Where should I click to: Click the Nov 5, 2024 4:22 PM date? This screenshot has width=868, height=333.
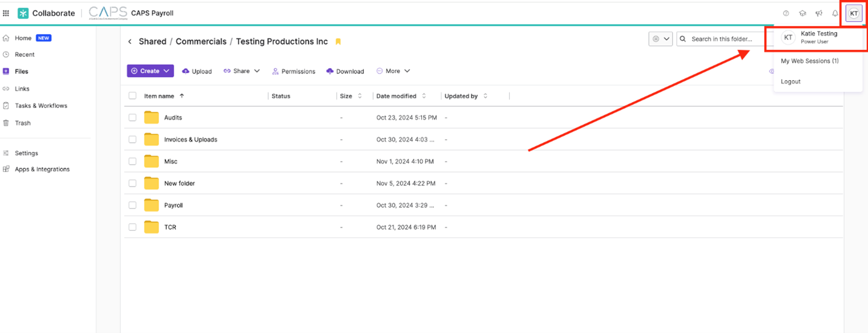point(405,183)
